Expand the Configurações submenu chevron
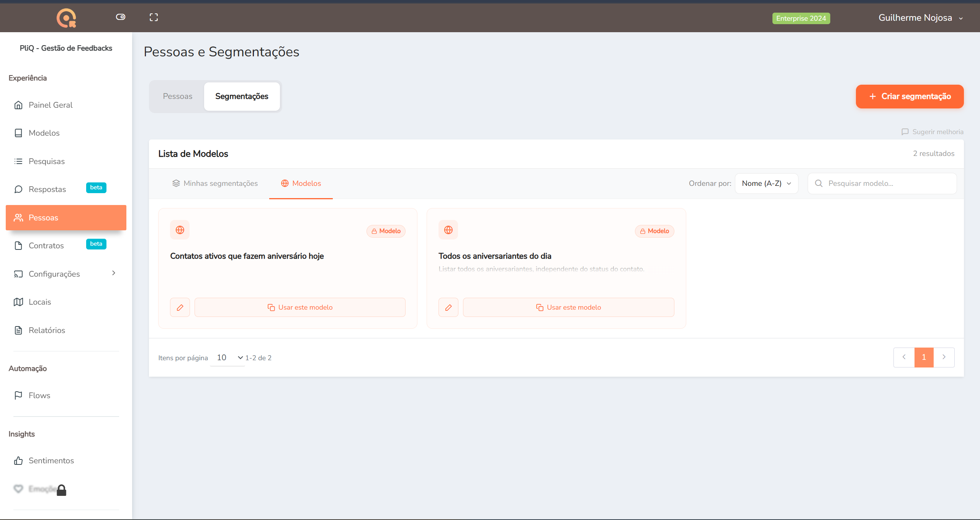 pyautogui.click(x=114, y=273)
